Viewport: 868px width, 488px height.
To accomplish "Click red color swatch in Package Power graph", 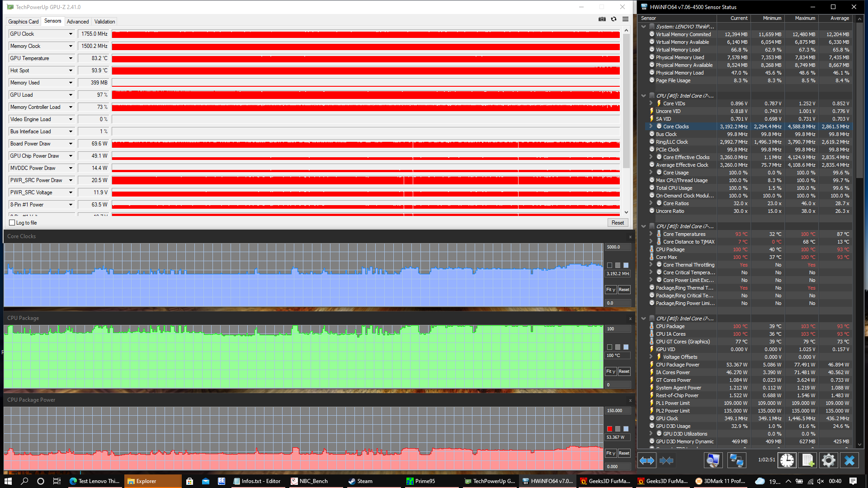I will [x=609, y=429].
